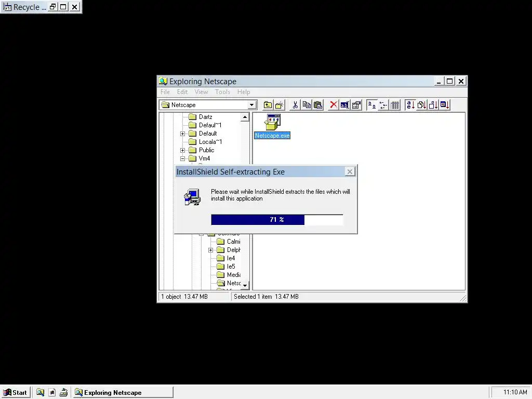Open the Start menu
The image size is (532, 399).
15,393
